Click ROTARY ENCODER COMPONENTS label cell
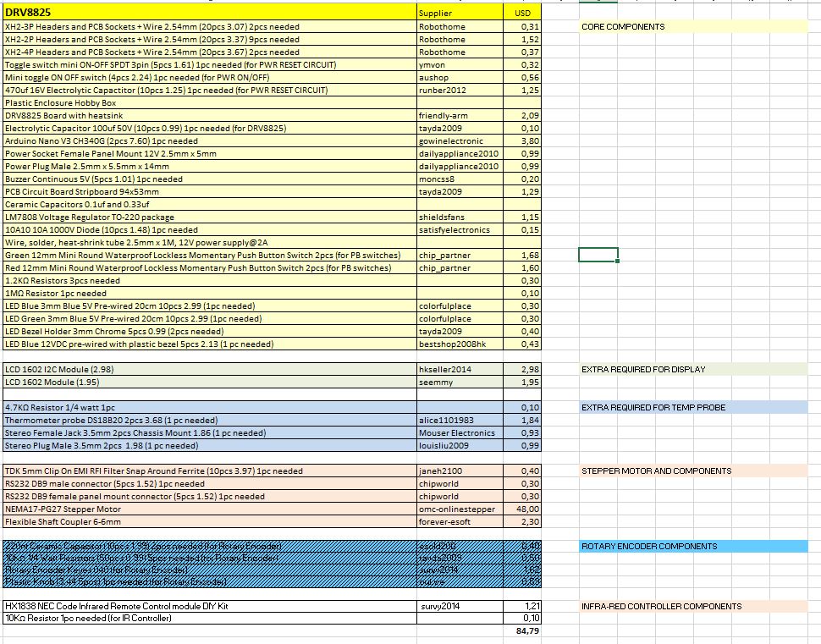 (693, 546)
